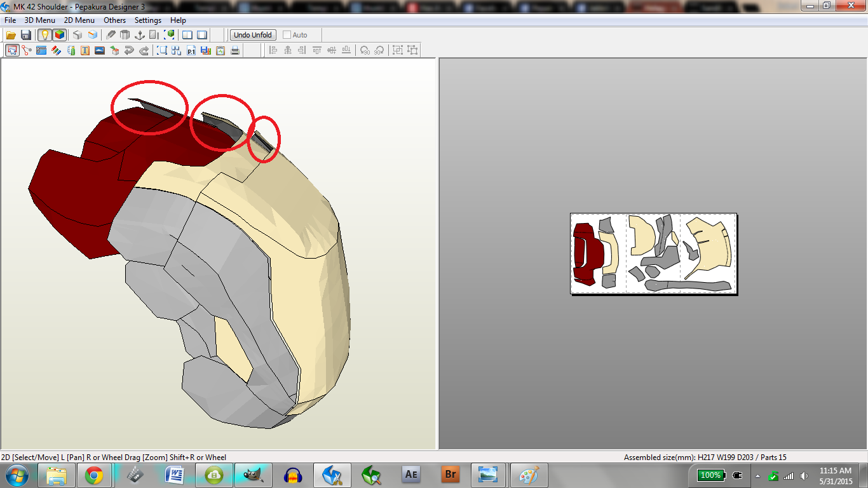Click the right-curving Redo arrow icon
This screenshot has width=868, height=488.
(144, 50)
